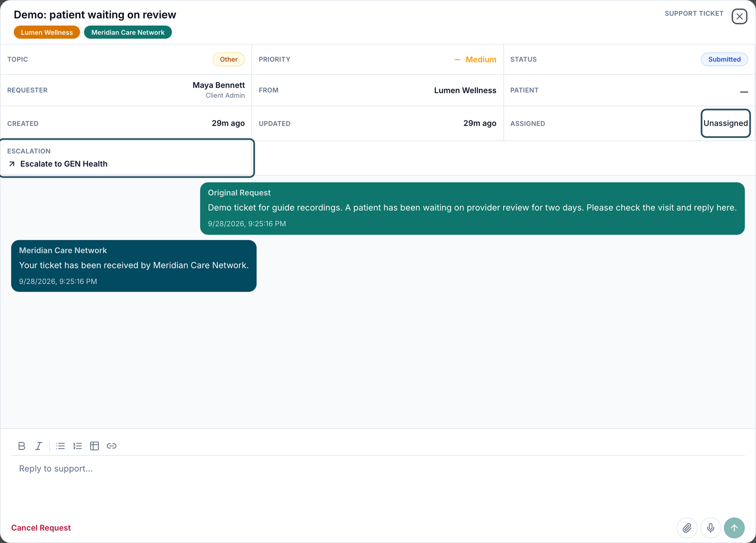Click the SUPPORT TICKET label

pyautogui.click(x=694, y=14)
